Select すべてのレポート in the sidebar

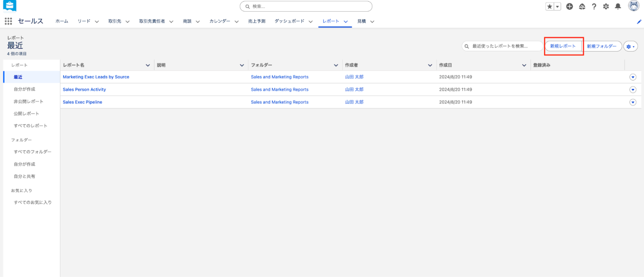[31, 126]
